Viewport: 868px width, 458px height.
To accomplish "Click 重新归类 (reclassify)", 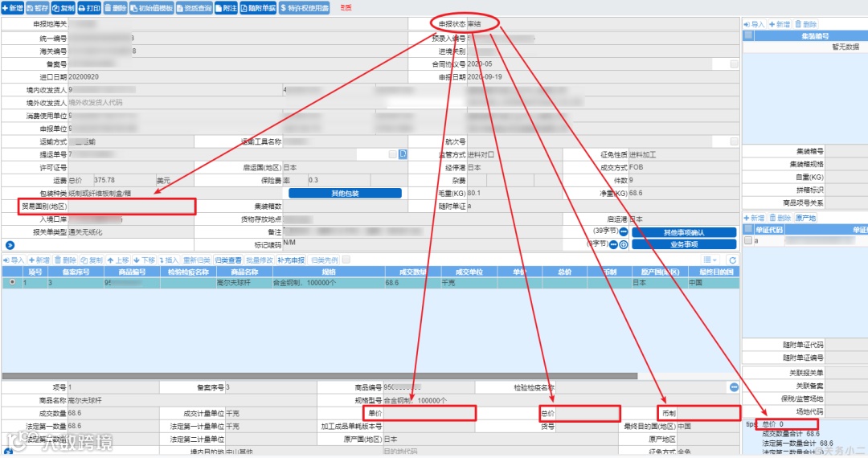I will tap(197, 260).
